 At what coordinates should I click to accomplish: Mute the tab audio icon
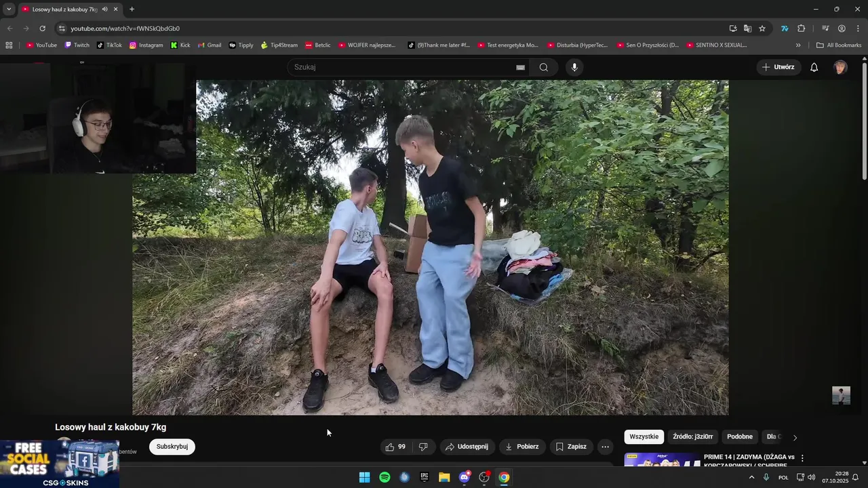point(104,9)
